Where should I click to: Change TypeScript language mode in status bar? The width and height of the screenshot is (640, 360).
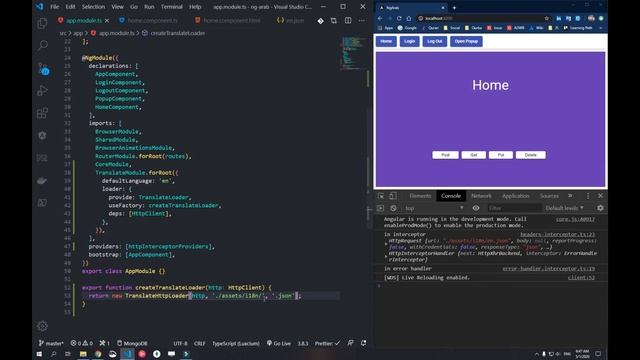(x=236, y=343)
